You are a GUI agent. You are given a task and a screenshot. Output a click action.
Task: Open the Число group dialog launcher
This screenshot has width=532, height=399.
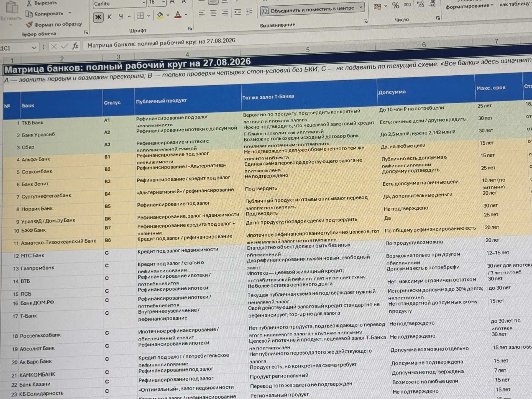[438, 18]
